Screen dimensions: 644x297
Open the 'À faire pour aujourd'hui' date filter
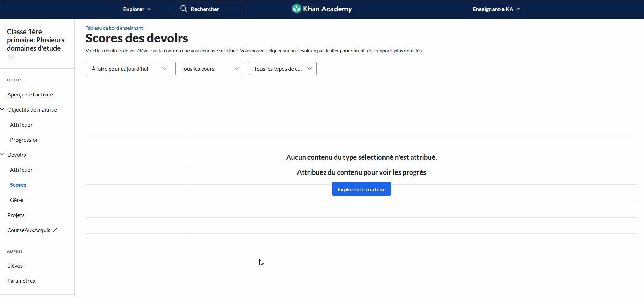click(x=129, y=68)
